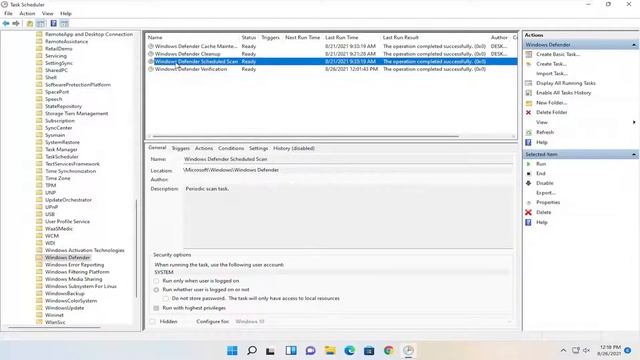Screen dimensions: 640x360
Task: Toggle the Hidden checkbox
Action: tap(152, 322)
